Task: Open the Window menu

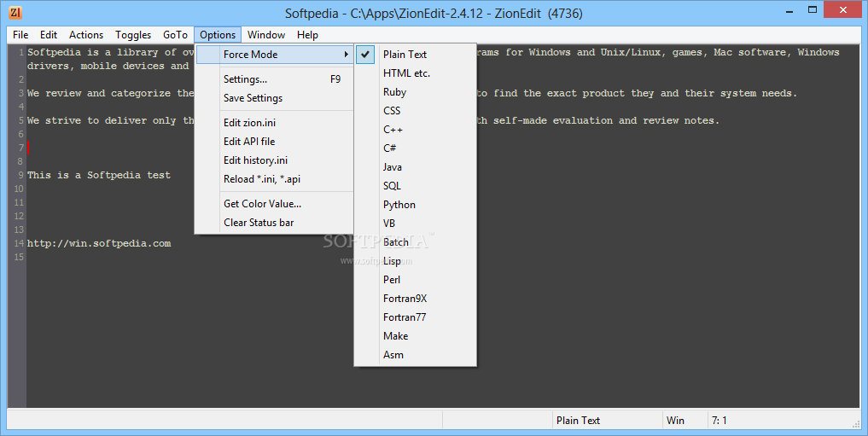Action: tap(266, 35)
